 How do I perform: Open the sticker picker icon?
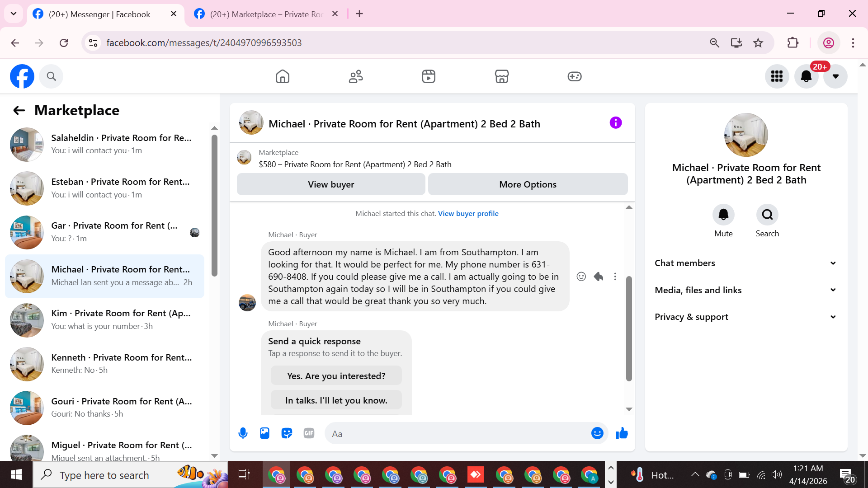[x=287, y=433]
